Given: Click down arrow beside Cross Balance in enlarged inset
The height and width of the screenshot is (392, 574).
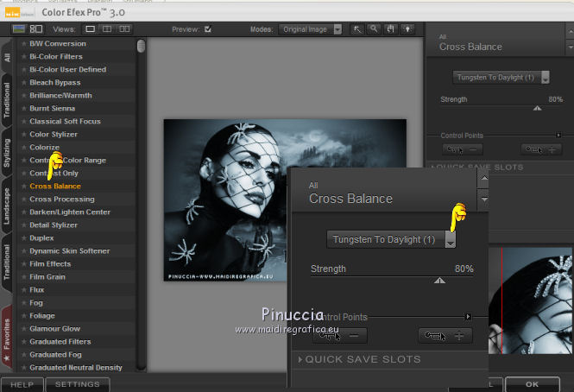Looking at the screenshot, I should [x=484, y=199].
